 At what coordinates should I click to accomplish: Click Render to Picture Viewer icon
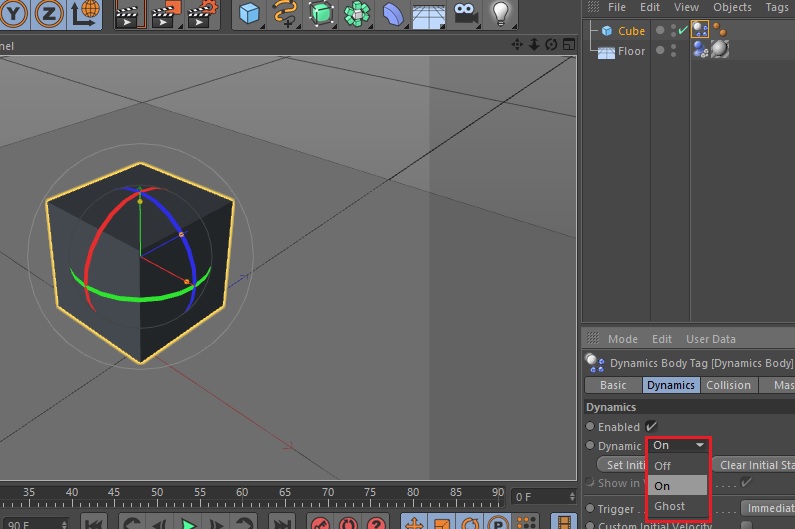click(x=167, y=14)
